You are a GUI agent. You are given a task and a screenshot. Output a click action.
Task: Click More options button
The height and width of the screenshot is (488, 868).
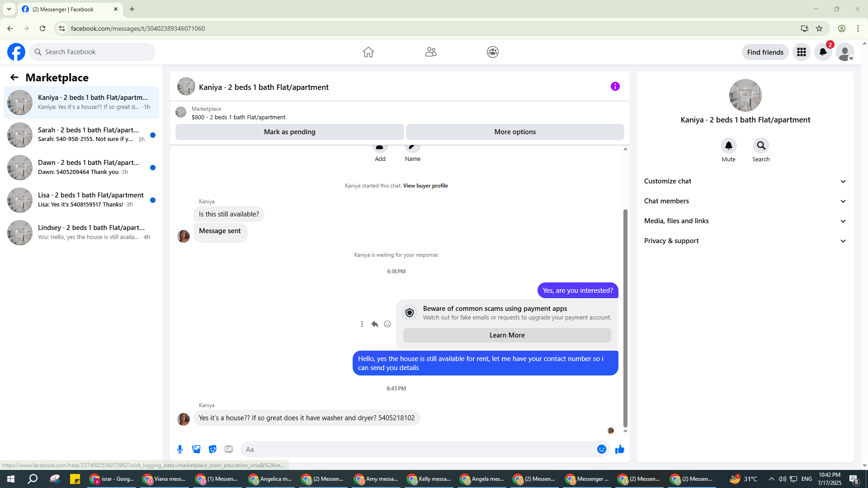coord(515,132)
